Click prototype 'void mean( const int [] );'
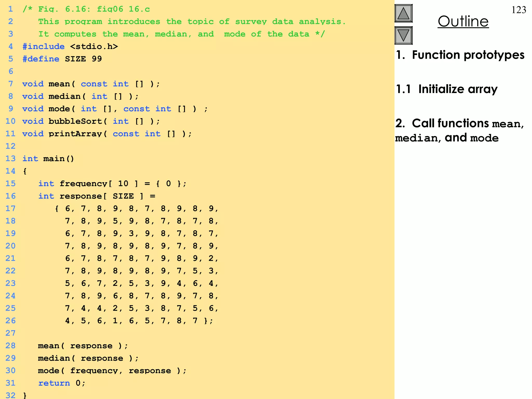 [x=91, y=84]
